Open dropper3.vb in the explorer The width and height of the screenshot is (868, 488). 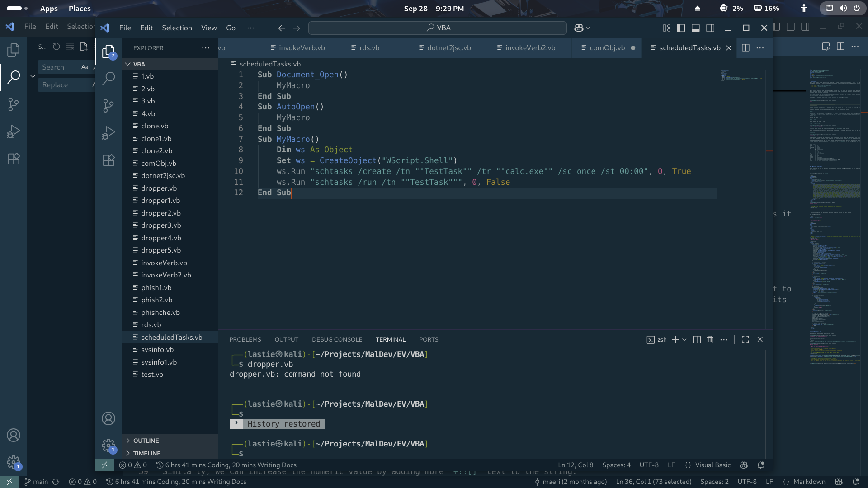coord(160,225)
